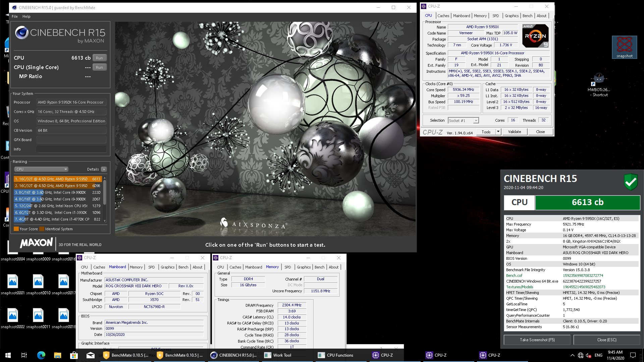Viewport: 644px width, 362px height.
Task: Open Task View on the taskbar
Action: (x=24, y=355)
